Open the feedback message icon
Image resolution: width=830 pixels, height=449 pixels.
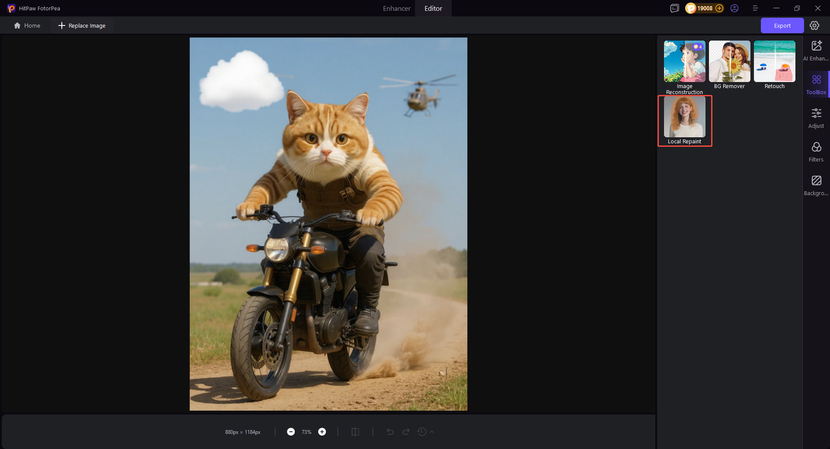[x=674, y=8]
